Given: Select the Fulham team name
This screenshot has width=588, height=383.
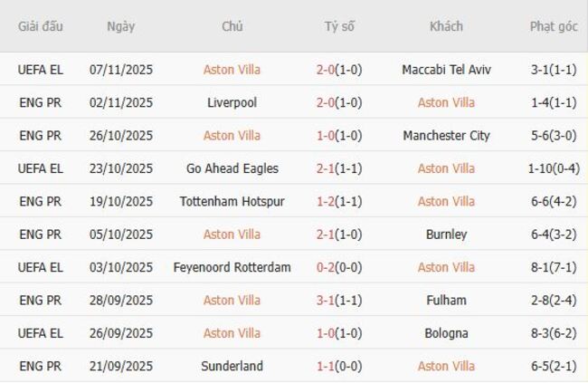Looking at the screenshot, I should pyautogui.click(x=446, y=300).
